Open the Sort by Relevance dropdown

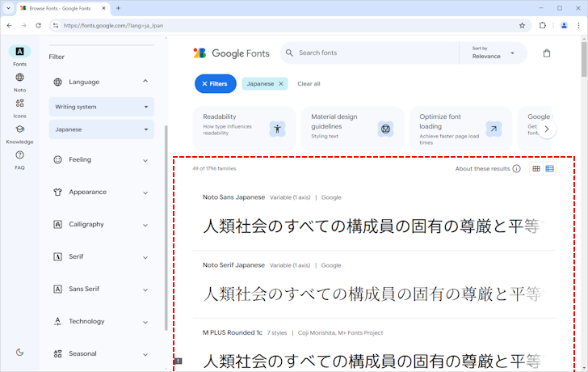[x=493, y=53]
